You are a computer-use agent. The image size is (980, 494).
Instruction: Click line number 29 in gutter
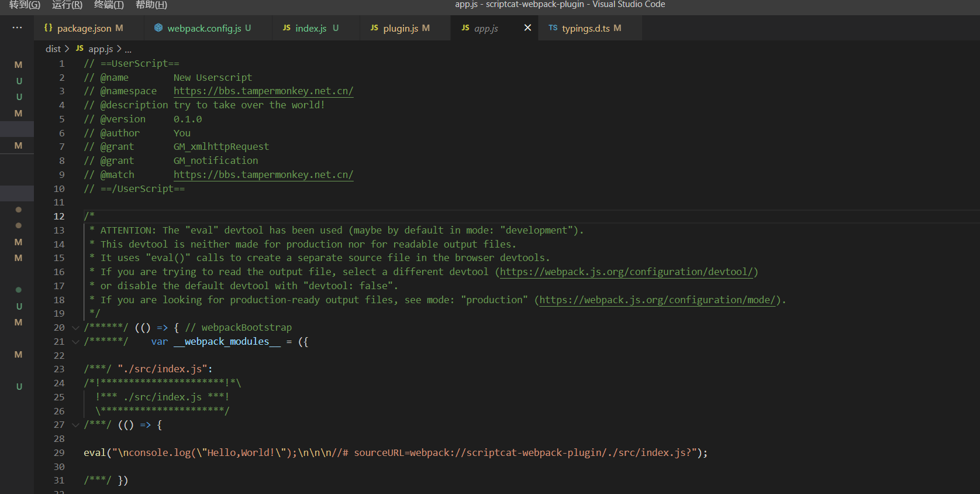tap(59, 453)
